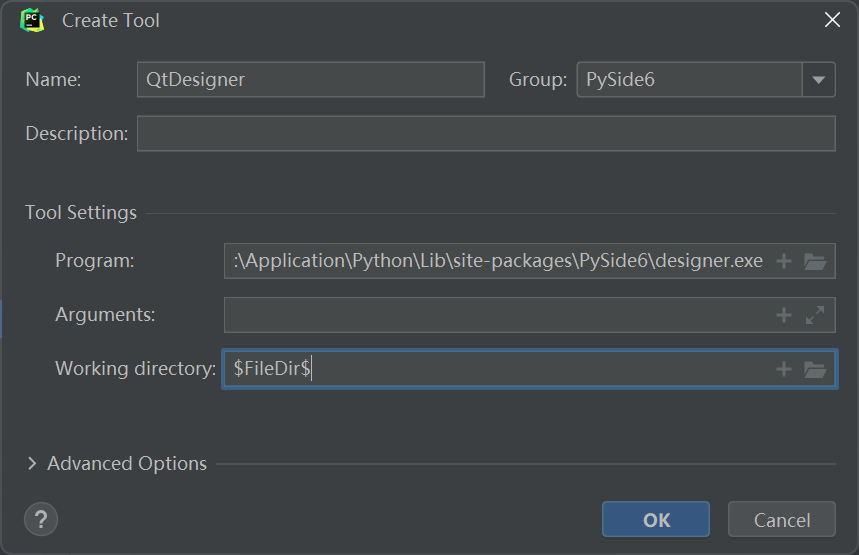The width and height of the screenshot is (859, 555).
Task: Expand the Advanced Options section
Action: pos(32,464)
